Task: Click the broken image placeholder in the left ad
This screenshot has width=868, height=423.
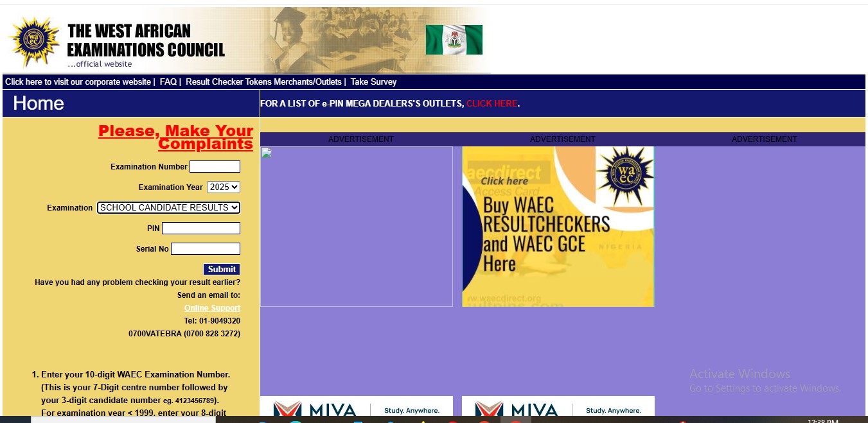Action: coord(265,153)
